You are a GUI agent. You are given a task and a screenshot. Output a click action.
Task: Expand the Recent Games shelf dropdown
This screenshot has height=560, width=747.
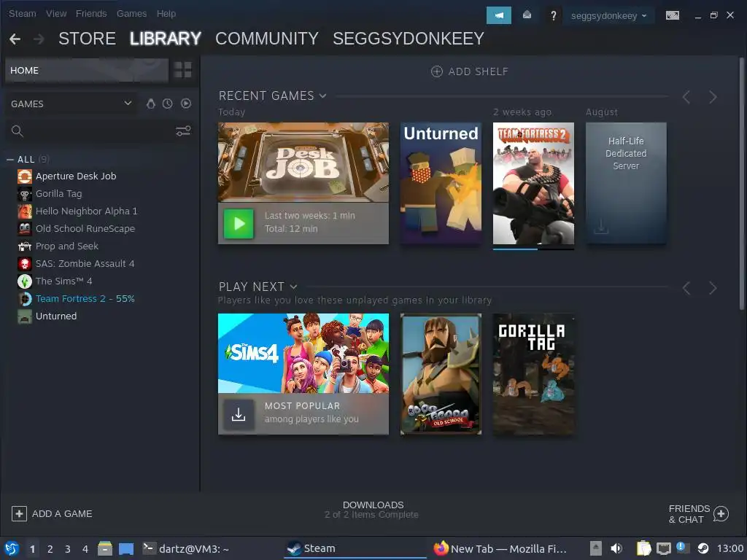(323, 96)
